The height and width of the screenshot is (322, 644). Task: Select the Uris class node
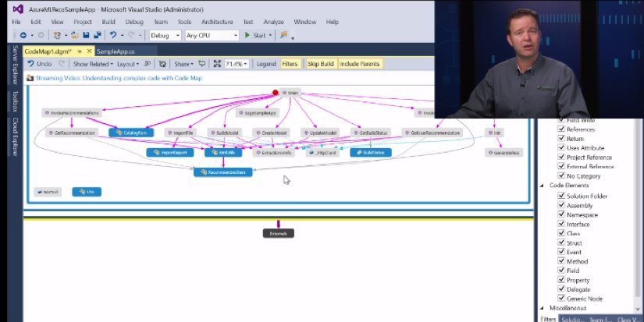pyautogui.click(x=87, y=192)
